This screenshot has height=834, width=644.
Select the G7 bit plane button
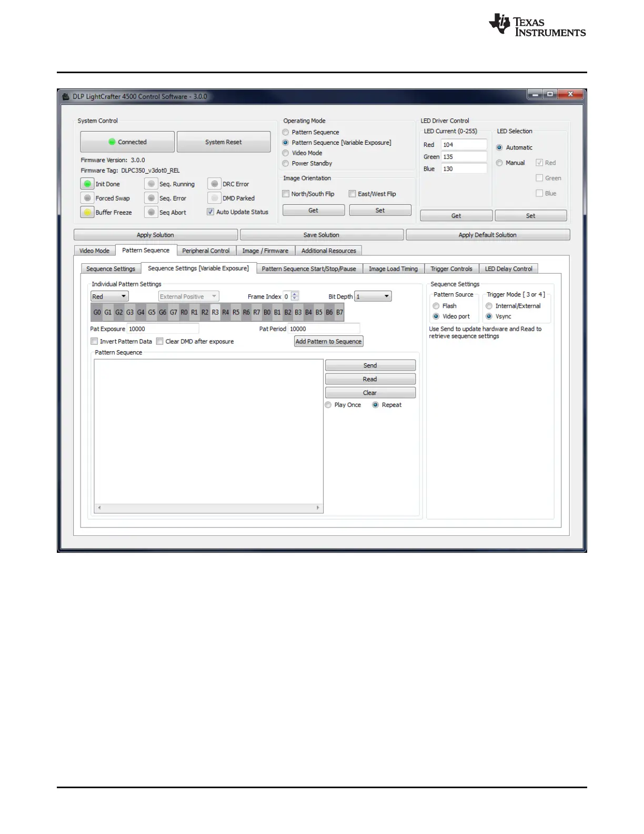174,312
